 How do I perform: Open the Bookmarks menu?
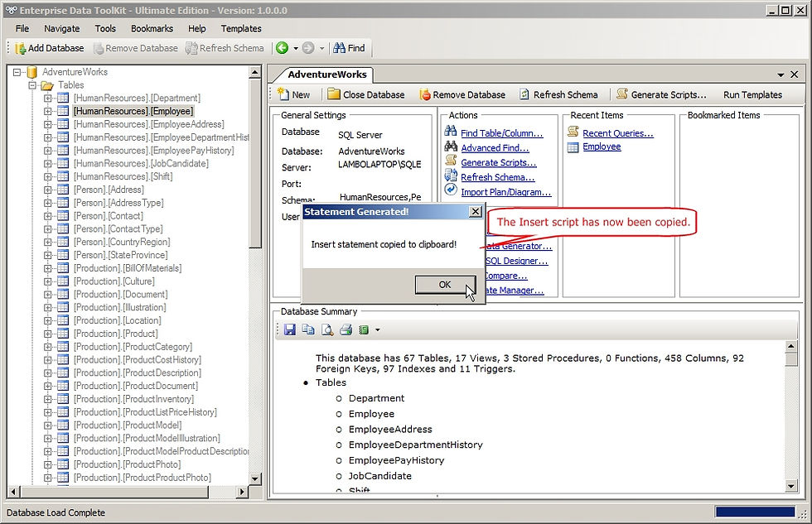click(152, 28)
